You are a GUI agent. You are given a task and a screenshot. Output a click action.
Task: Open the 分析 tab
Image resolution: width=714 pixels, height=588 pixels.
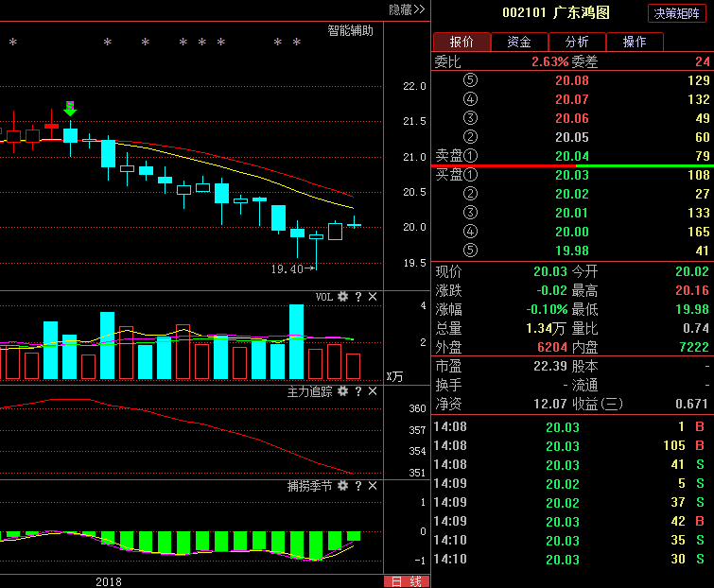[x=577, y=42]
